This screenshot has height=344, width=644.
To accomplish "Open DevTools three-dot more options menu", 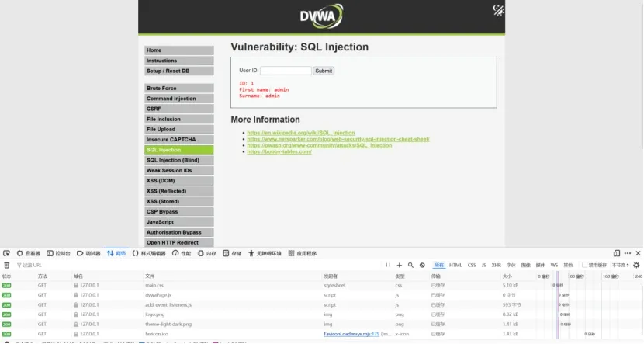I will click(x=628, y=253).
